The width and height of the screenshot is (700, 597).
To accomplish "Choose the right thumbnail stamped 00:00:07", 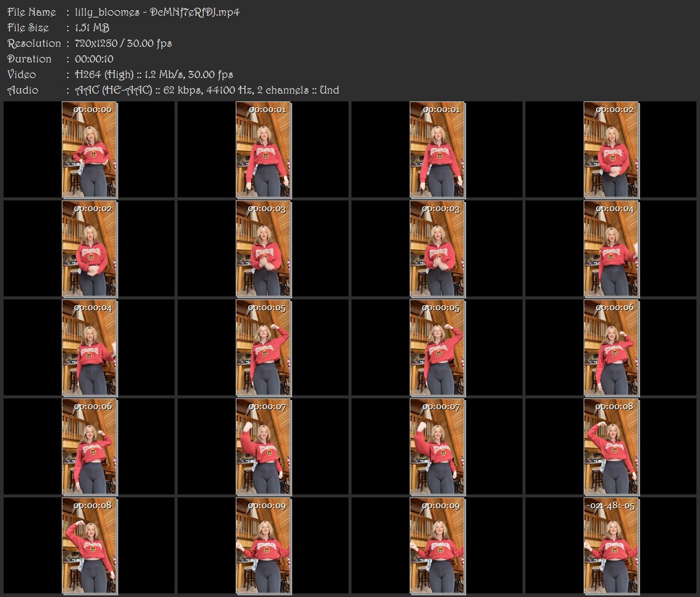I will click(437, 446).
